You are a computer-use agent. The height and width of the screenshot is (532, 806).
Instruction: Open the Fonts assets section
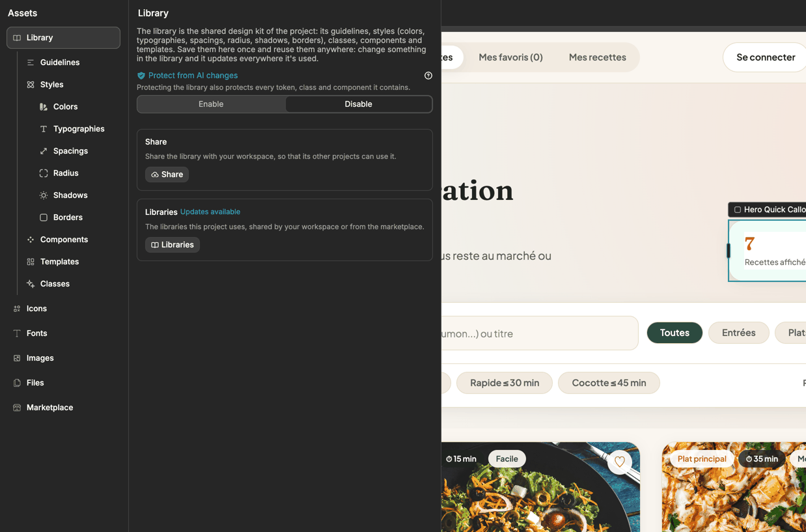(x=36, y=333)
